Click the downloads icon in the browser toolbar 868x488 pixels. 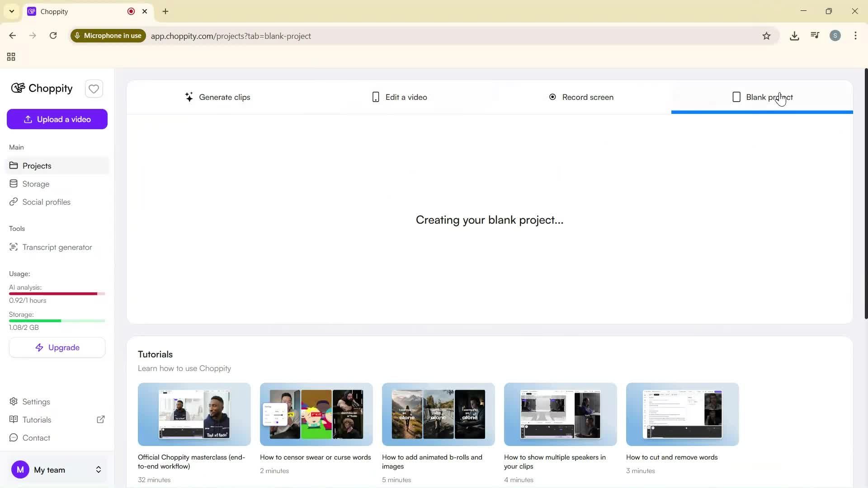794,36
